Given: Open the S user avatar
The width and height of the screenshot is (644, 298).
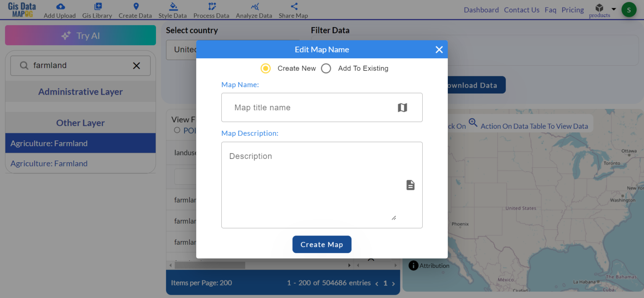Looking at the screenshot, I should pyautogui.click(x=628, y=10).
